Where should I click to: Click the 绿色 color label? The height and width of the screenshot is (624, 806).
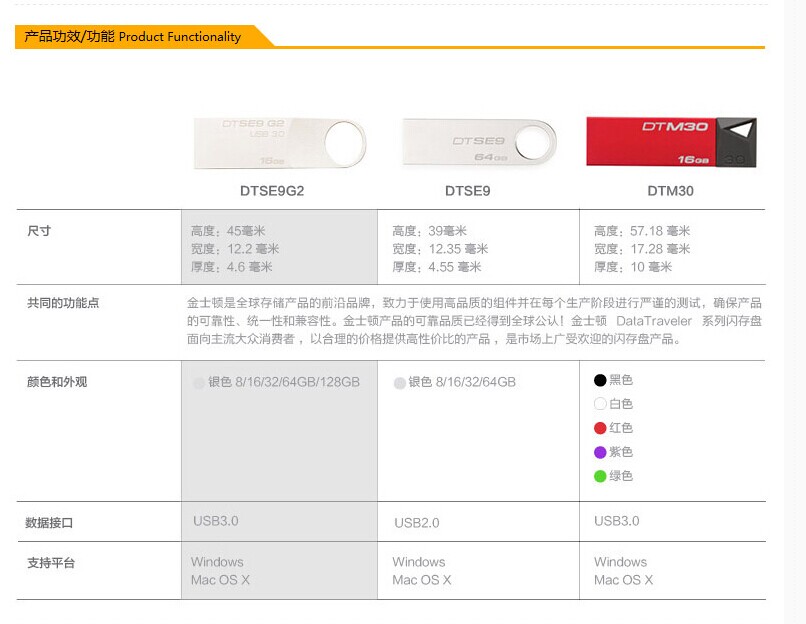coord(621,476)
